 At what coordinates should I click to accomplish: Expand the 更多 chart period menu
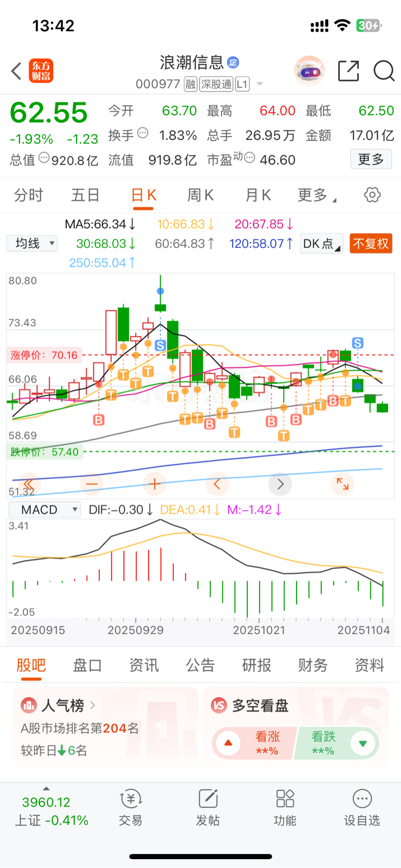pyautogui.click(x=317, y=195)
